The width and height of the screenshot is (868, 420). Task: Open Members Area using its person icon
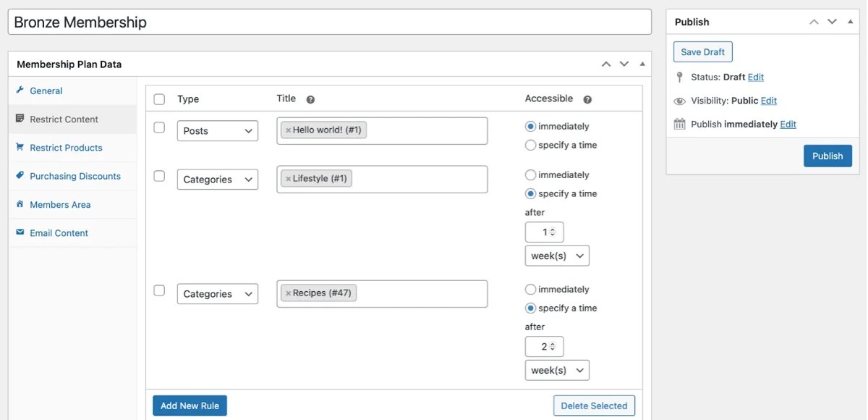[x=20, y=204]
